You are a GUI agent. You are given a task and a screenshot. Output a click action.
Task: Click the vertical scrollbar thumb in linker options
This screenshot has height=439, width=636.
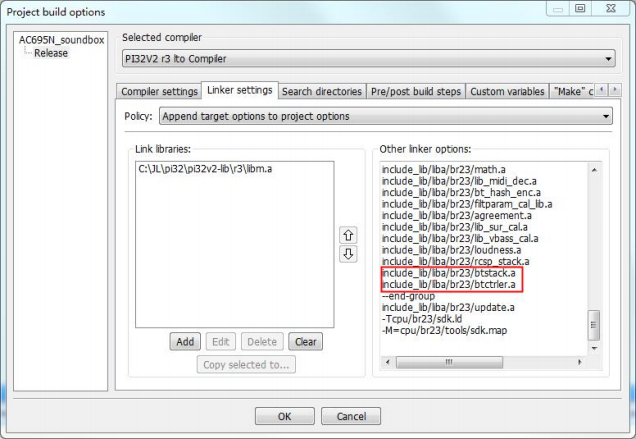click(x=594, y=325)
